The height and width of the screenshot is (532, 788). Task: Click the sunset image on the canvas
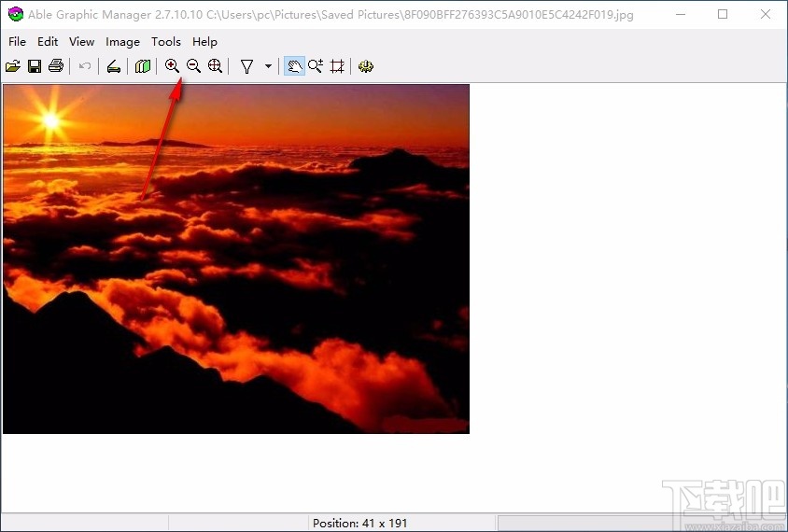point(236,259)
